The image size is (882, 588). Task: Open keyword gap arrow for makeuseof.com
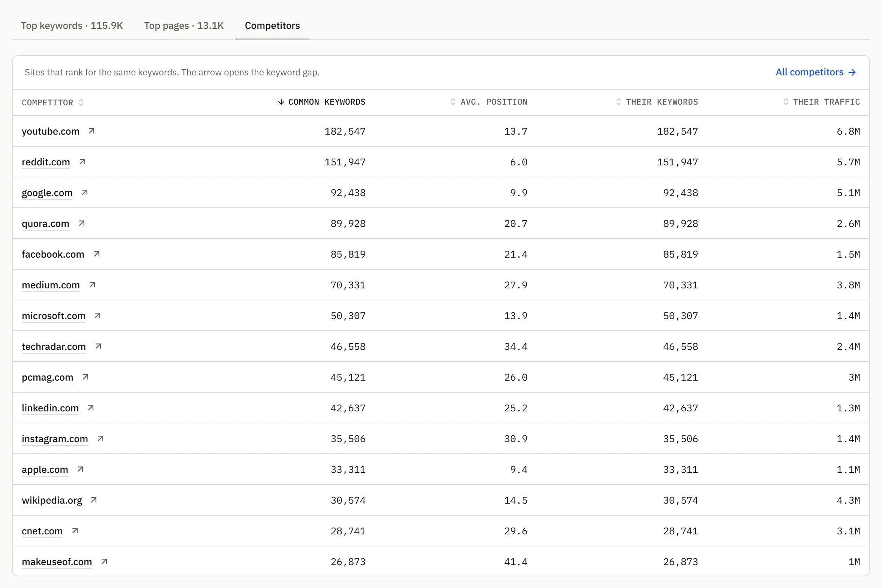click(104, 561)
